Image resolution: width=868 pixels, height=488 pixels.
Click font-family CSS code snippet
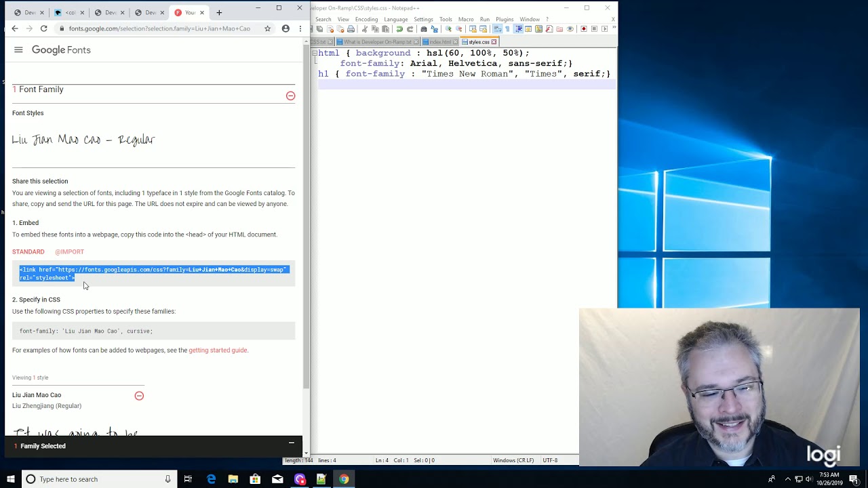[153, 331]
